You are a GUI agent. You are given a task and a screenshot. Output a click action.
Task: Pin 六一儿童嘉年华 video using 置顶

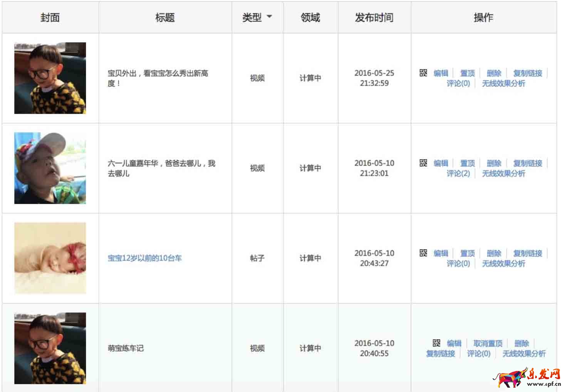(x=467, y=163)
